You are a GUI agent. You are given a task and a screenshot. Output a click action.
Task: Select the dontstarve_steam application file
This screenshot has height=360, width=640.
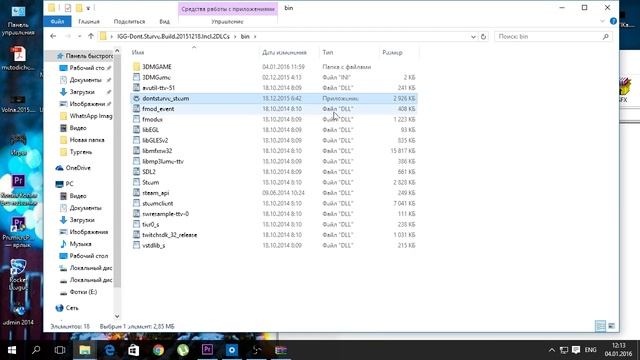pyautogui.click(x=274, y=98)
